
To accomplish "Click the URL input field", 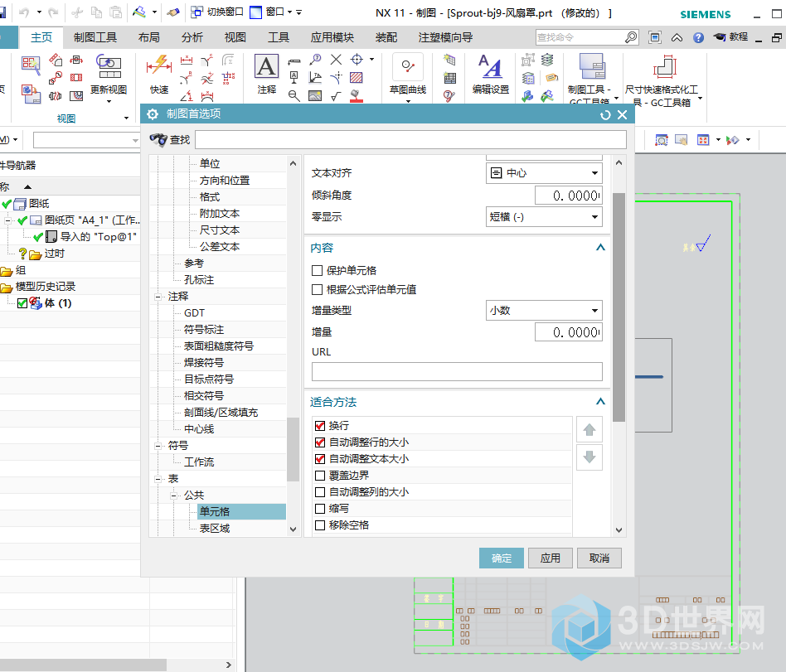I will [x=457, y=372].
